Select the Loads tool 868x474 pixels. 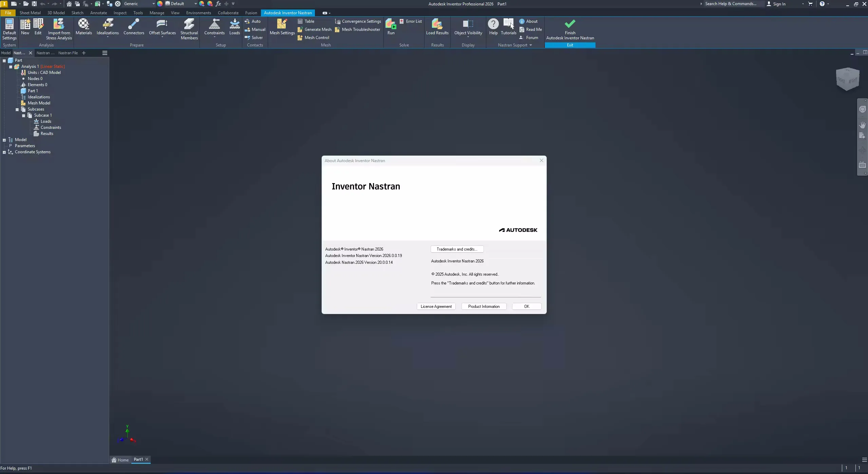point(234,27)
